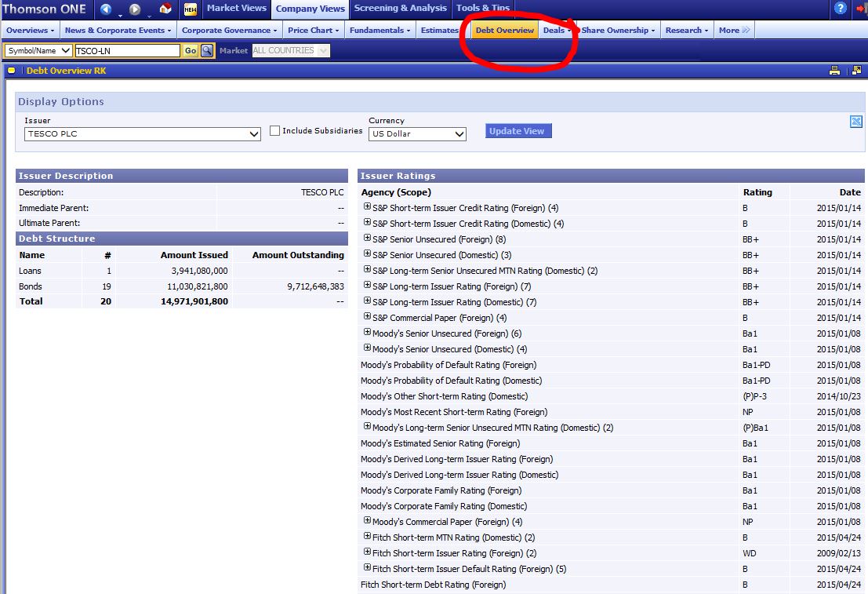
Task: Switch to the Market Views tab
Action: [x=236, y=9]
